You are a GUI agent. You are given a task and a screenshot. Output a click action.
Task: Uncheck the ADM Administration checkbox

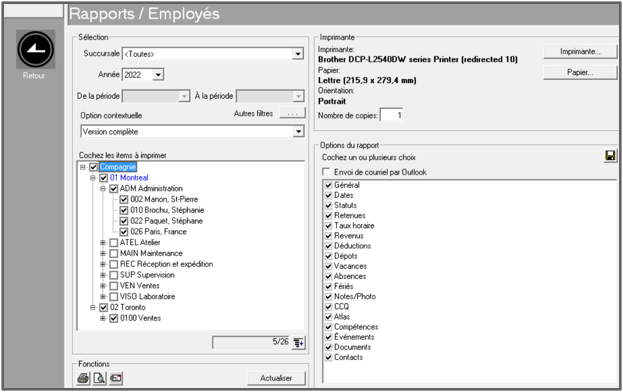tap(114, 189)
